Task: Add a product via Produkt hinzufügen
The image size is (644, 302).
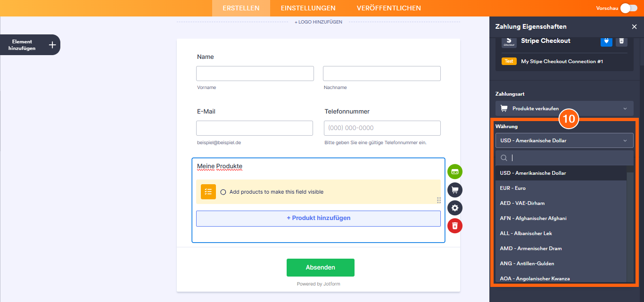Action: 318,218
